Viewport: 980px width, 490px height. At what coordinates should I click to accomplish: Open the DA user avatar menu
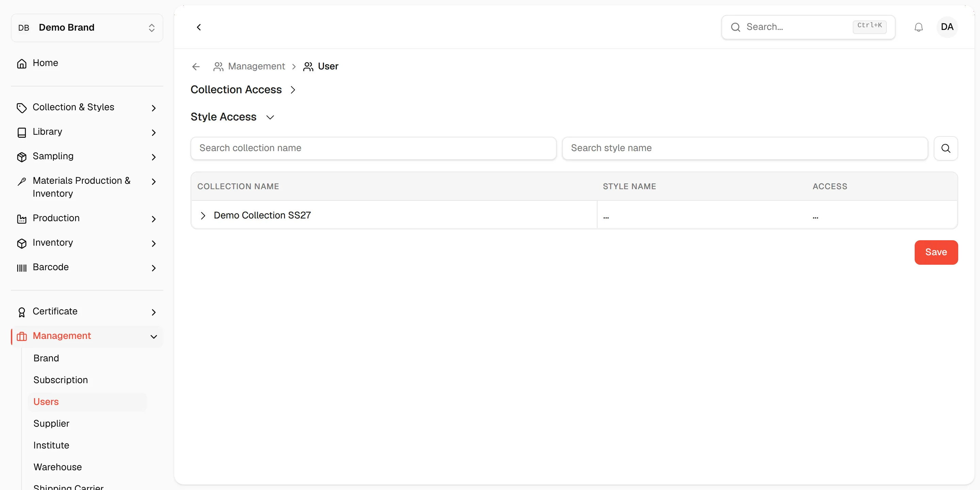point(947,27)
